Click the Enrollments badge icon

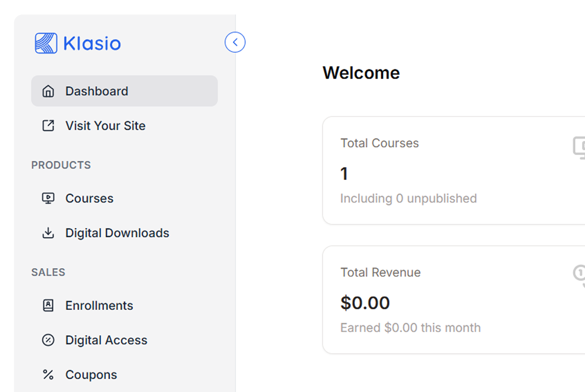click(48, 305)
